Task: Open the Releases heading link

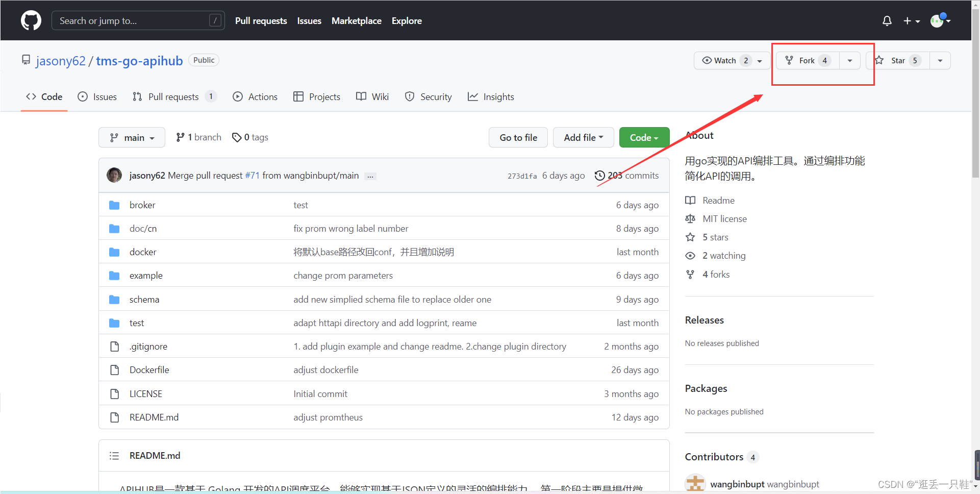Action: (x=704, y=320)
